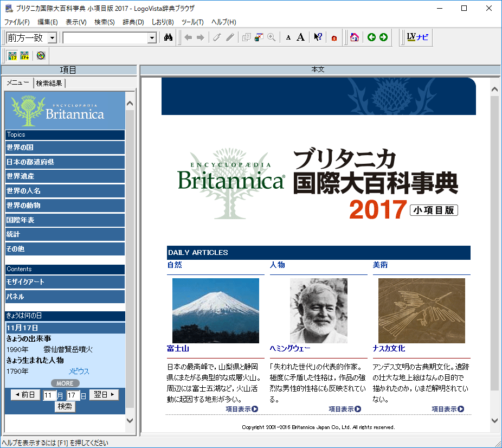Open 世界遺産 topic
The height and width of the screenshot is (448, 502).
[x=65, y=176]
